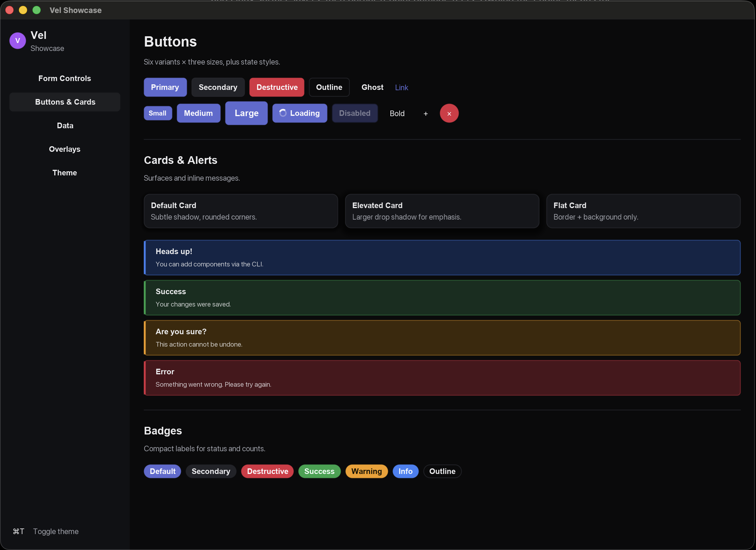The width and height of the screenshot is (756, 550).
Task: Click the Secondary badge
Action: (211, 471)
